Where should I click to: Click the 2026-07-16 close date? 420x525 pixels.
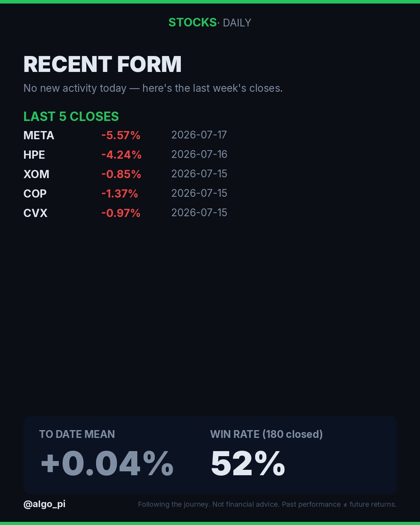(x=199, y=154)
